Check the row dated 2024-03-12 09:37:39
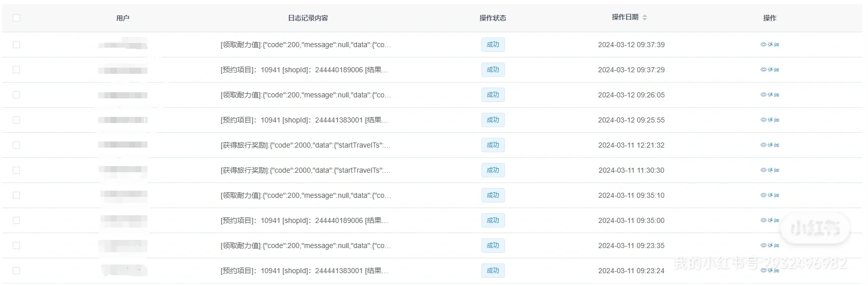This screenshot has height=286, width=868. point(16,45)
